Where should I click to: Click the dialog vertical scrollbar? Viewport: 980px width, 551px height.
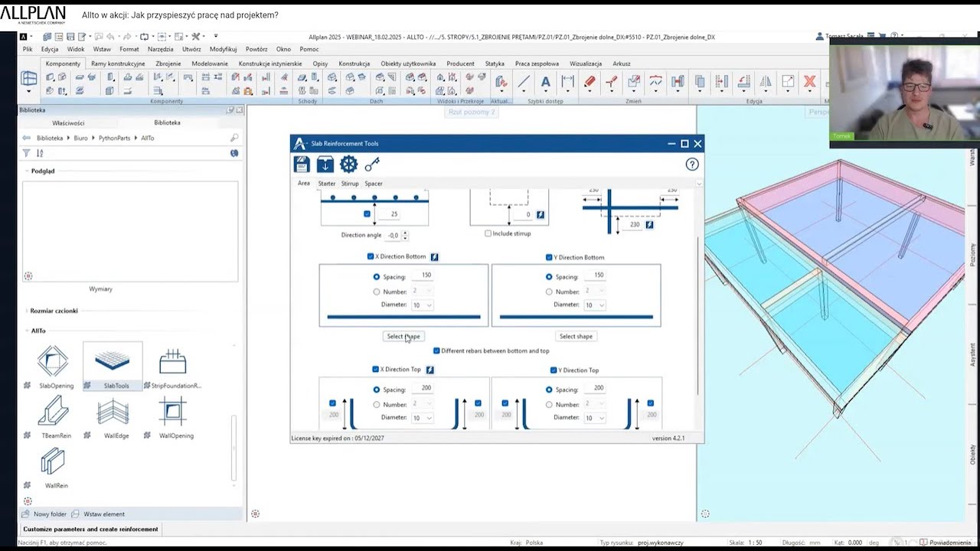coord(697,314)
